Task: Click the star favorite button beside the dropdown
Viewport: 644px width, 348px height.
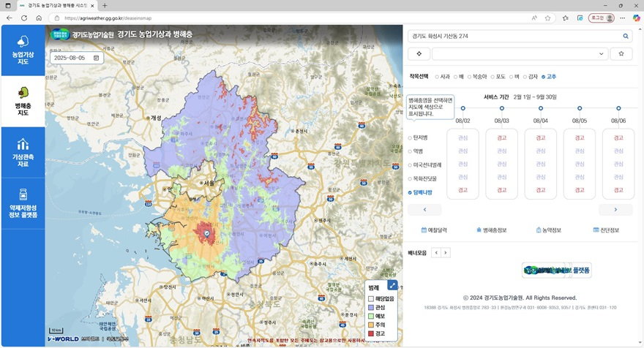Action: pos(621,54)
